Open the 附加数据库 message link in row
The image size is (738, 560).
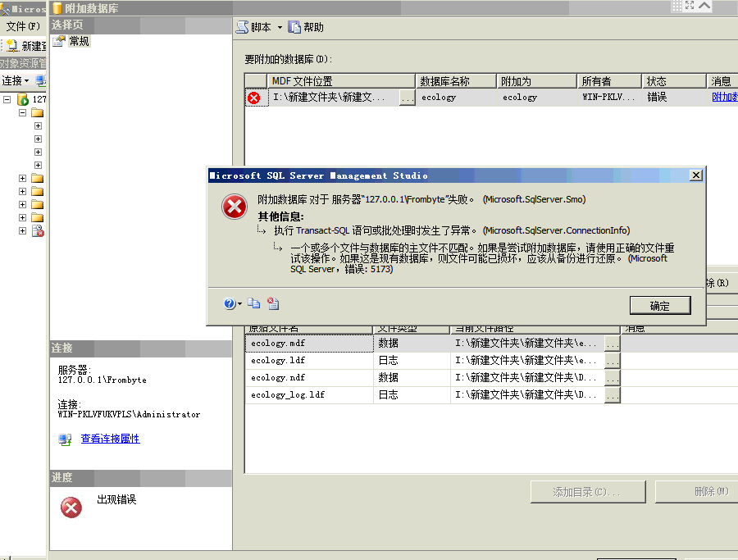[x=725, y=97]
